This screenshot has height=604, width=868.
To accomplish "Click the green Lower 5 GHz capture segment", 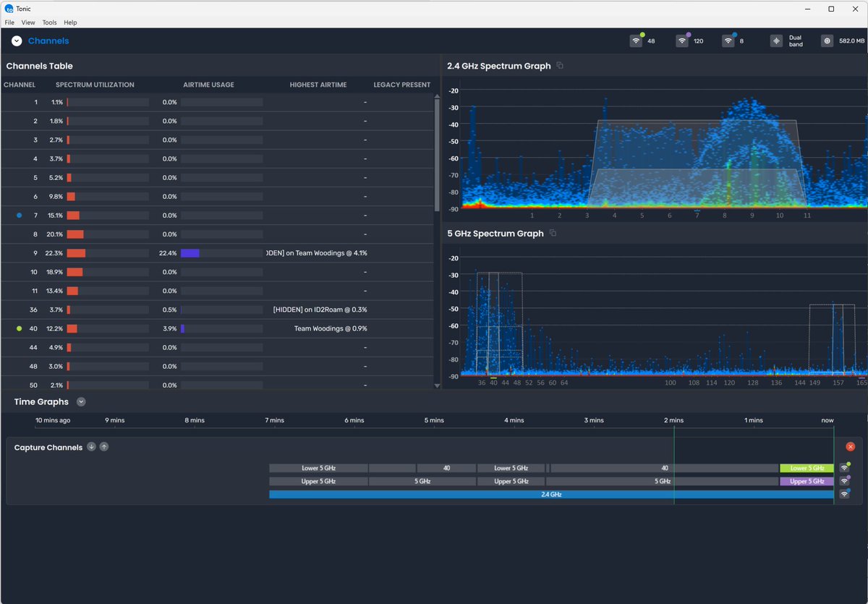I will (807, 468).
